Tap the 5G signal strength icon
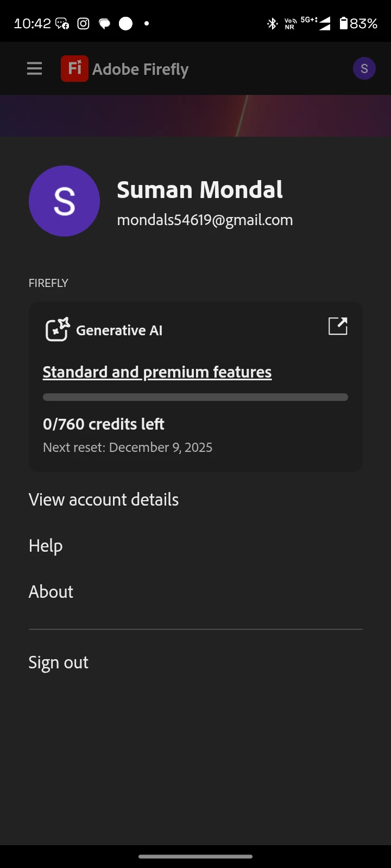 coord(316,23)
